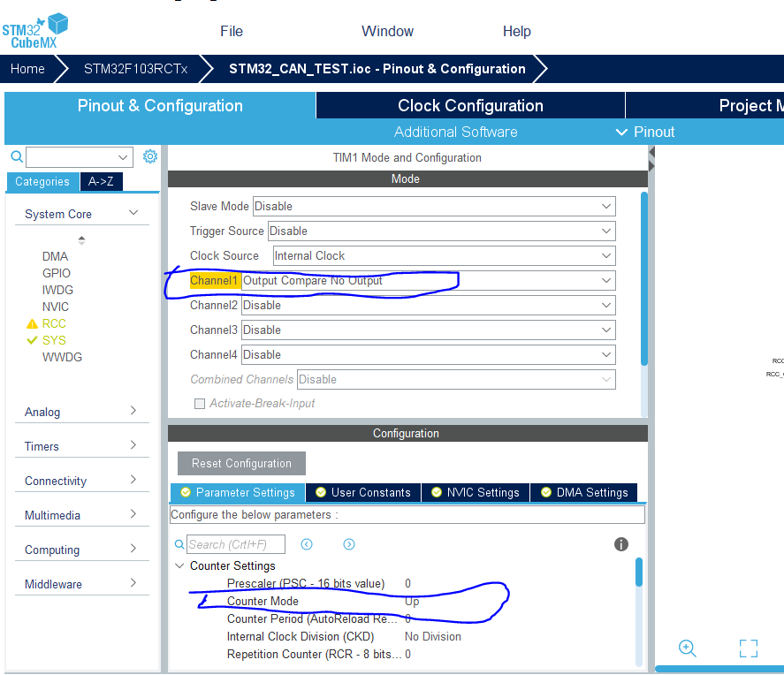Click the parameter search magnifier icon
This screenshot has height=675, width=784.
coord(179,544)
